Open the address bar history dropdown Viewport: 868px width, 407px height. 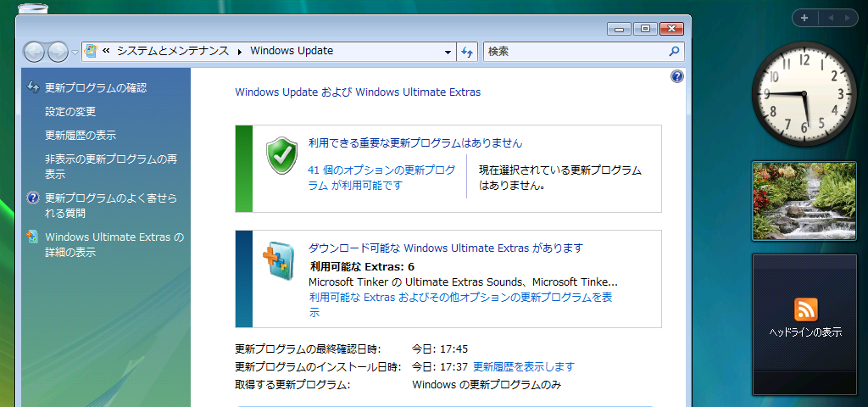point(448,52)
